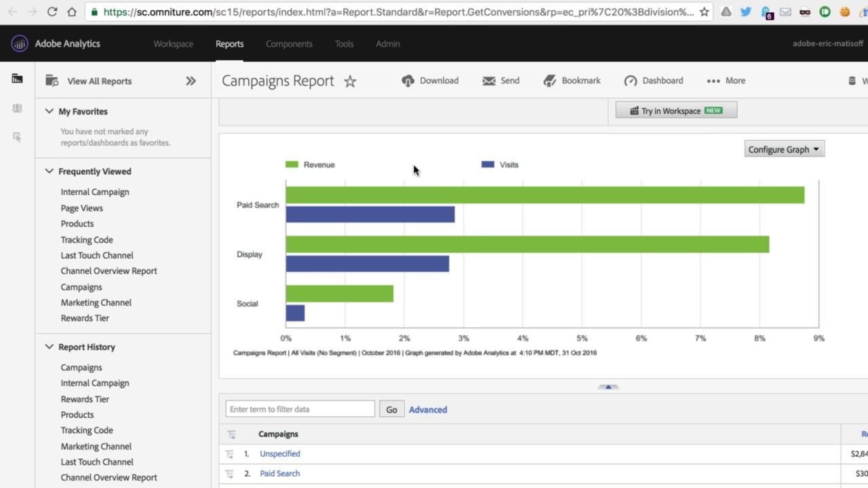Open Marketing Channel under Frequently Viewed
The image size is (868, 488).
pyautogui.click(x=96, y=303)
